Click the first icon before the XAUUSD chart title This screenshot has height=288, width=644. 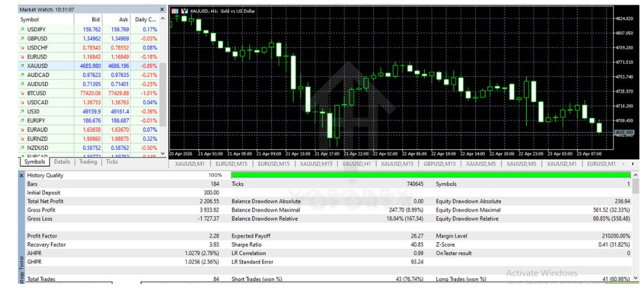click(175, 11)
